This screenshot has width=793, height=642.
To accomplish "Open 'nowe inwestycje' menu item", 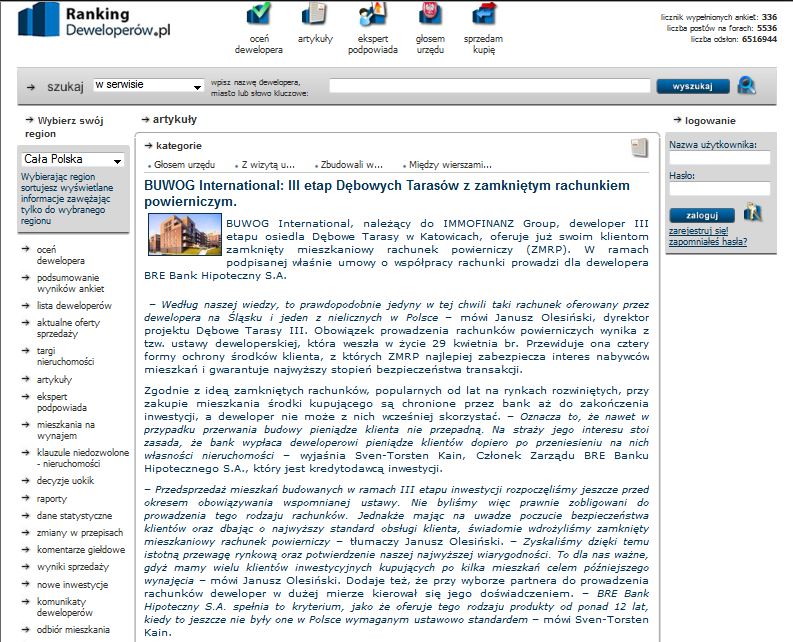I will pyautogui.click(x=72, y=584).
